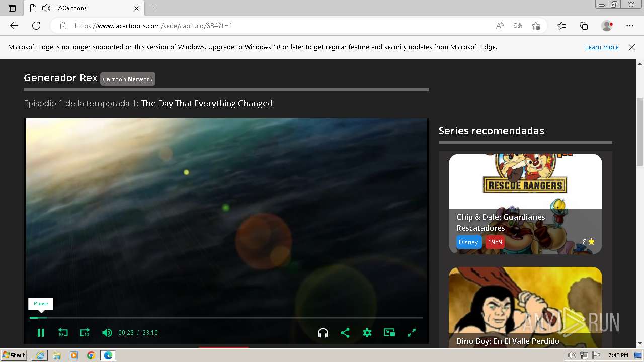This screenshot has height=362, width=644.
Task: Go back to previous page
Action: point(14,26)
